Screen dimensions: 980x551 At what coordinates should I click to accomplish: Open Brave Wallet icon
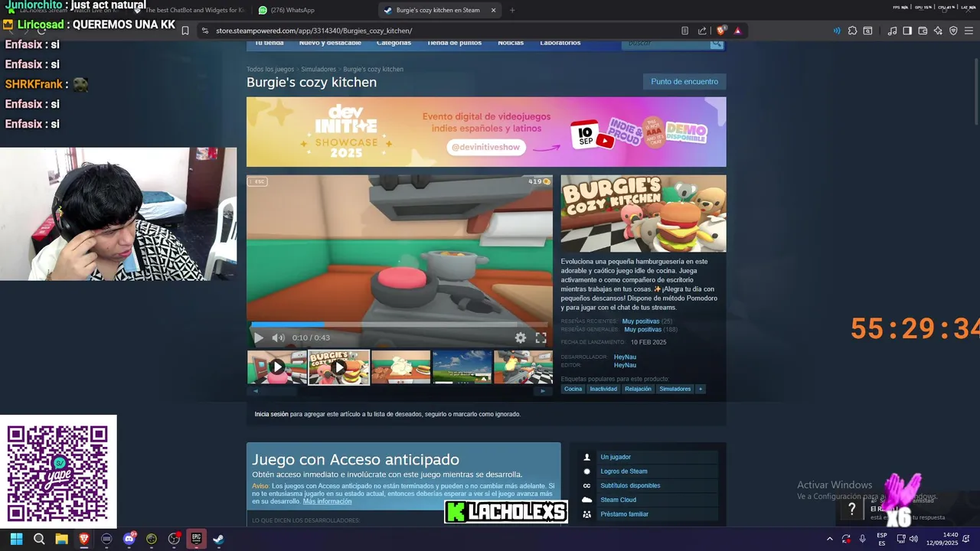click(923, 31)
